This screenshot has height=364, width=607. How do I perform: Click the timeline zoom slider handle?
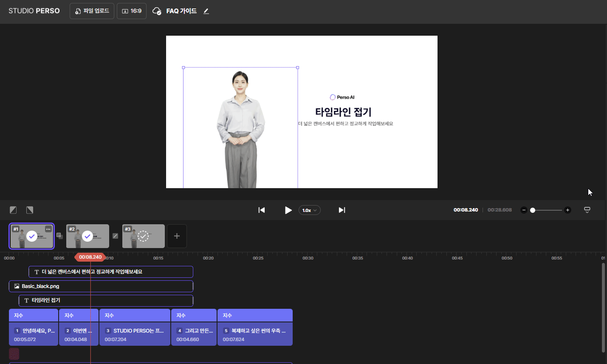click(533, 210)
